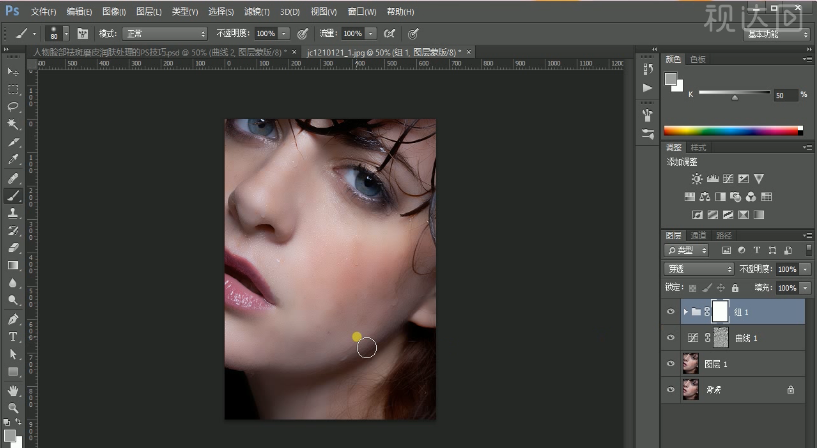Open the flow dropdown arrow
This screenshot has width=817, height=448.
pyautogui.click(x=370, y=34)
